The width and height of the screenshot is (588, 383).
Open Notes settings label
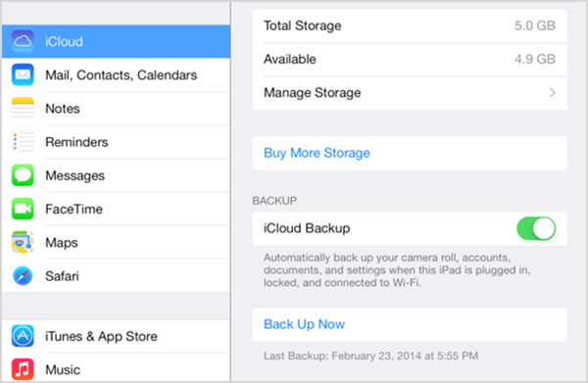63,109
